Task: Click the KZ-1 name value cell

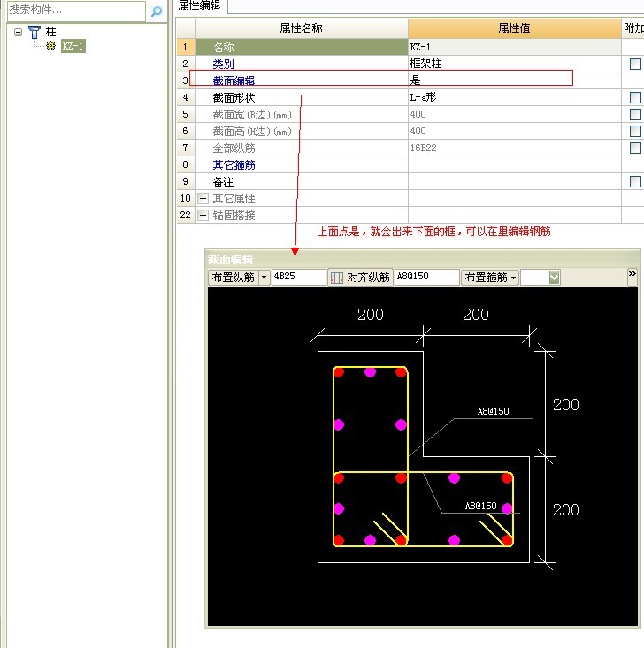Action: [x=514, y=47]
